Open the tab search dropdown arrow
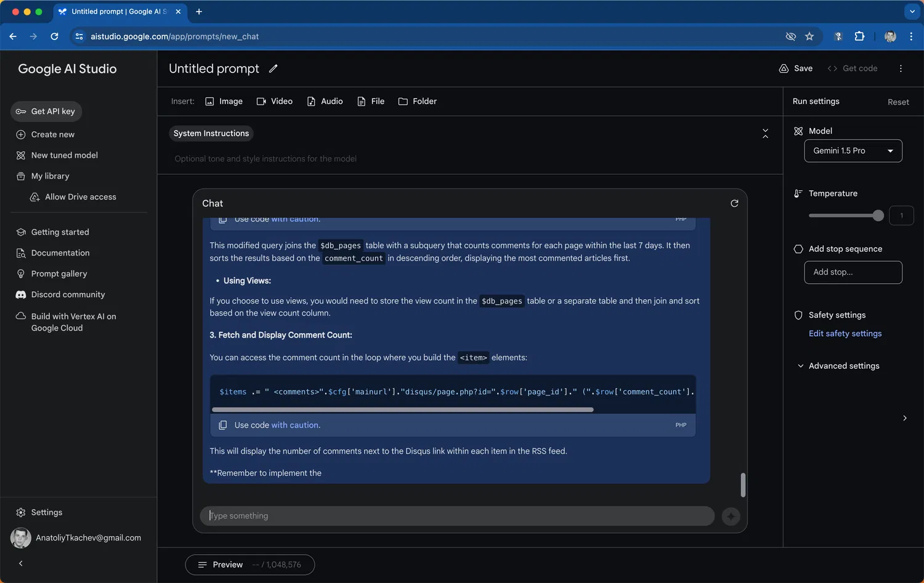 (912, 12)
